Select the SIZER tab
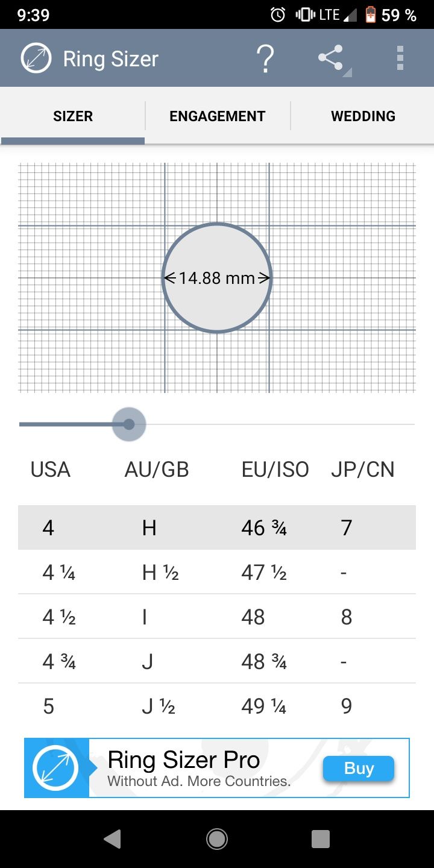Screen dimensions: 434x868 coord(73,116)
